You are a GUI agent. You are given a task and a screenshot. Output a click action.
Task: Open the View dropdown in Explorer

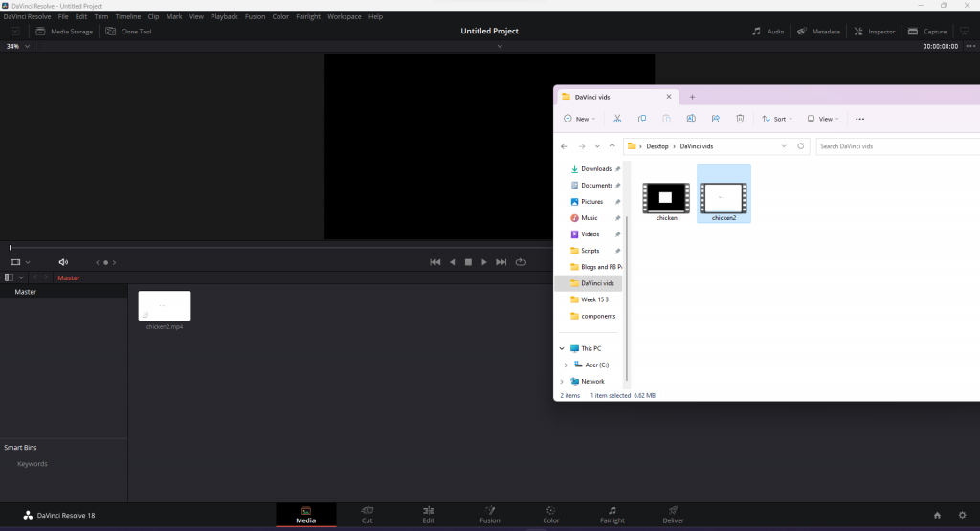tap(822, 119)
